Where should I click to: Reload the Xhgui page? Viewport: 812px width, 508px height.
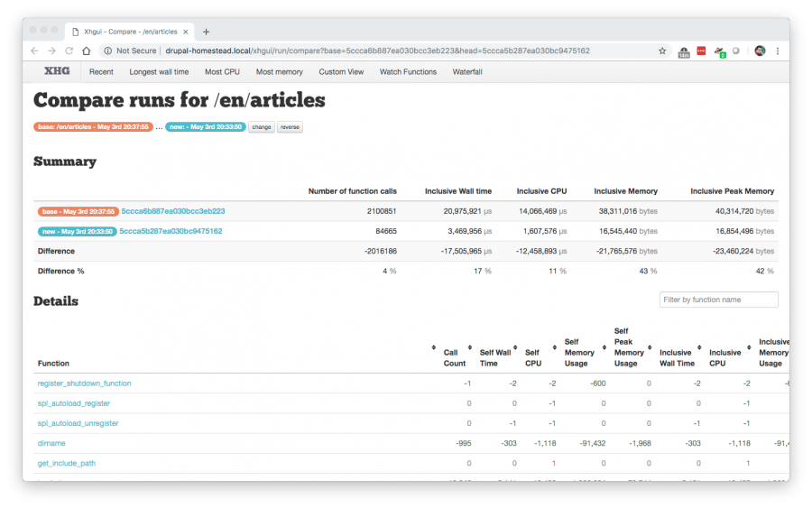[x=69, y=51]
